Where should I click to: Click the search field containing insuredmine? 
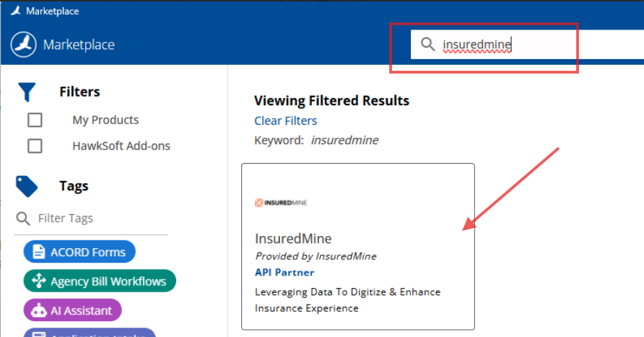click(x=527, y=44)
